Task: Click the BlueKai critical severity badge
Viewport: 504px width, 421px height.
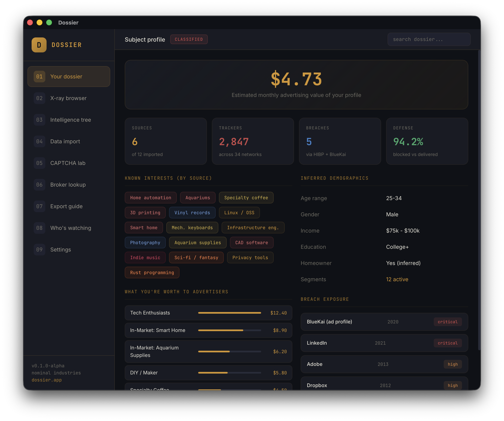Action: pos(447,322)
